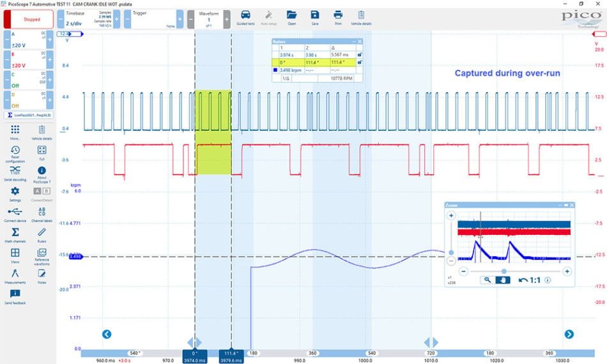Move the Zoom panel's horizontal zoom slider
607x364 pixels.
[503, 271]
